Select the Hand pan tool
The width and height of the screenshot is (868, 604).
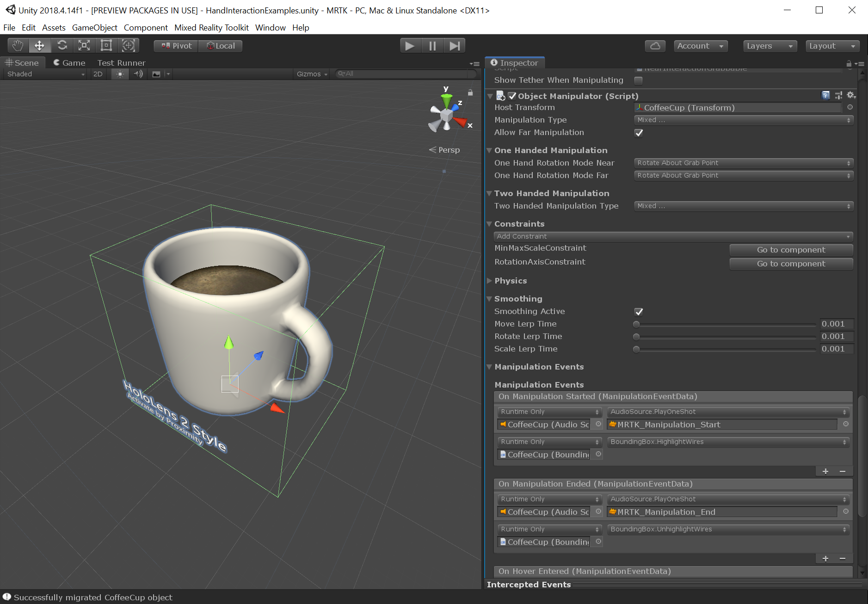18,45
